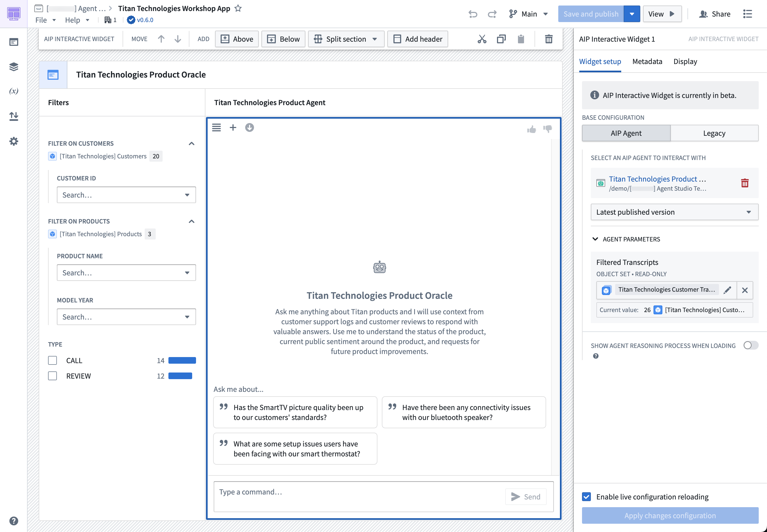This screenshot has width=767, height=532.
Task: Open Split section dropdown
Action: [346, 39]
